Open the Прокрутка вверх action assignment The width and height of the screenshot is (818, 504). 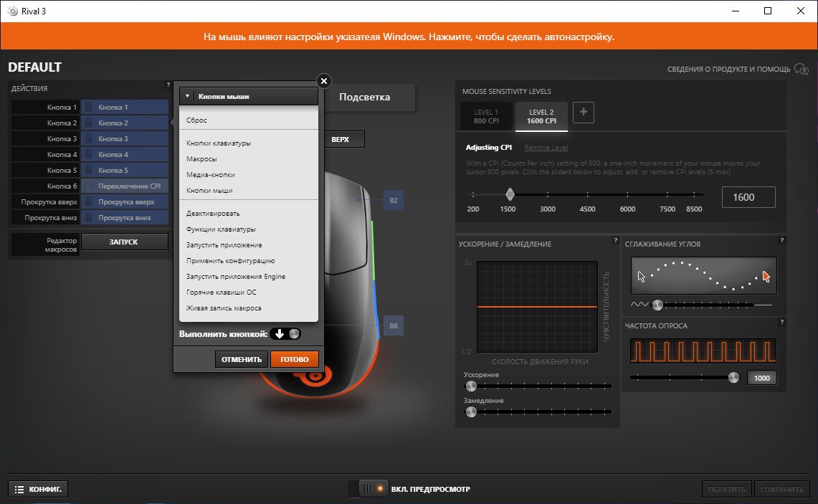(x=125, y=202)
